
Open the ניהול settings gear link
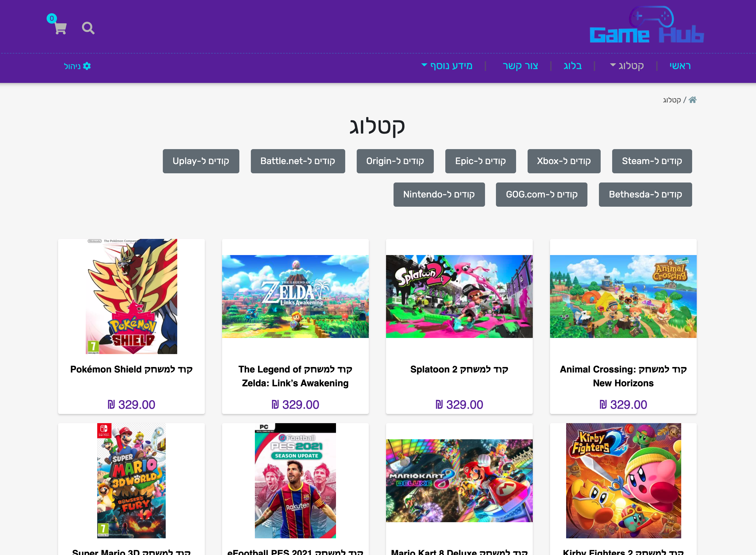click(77, 66)
